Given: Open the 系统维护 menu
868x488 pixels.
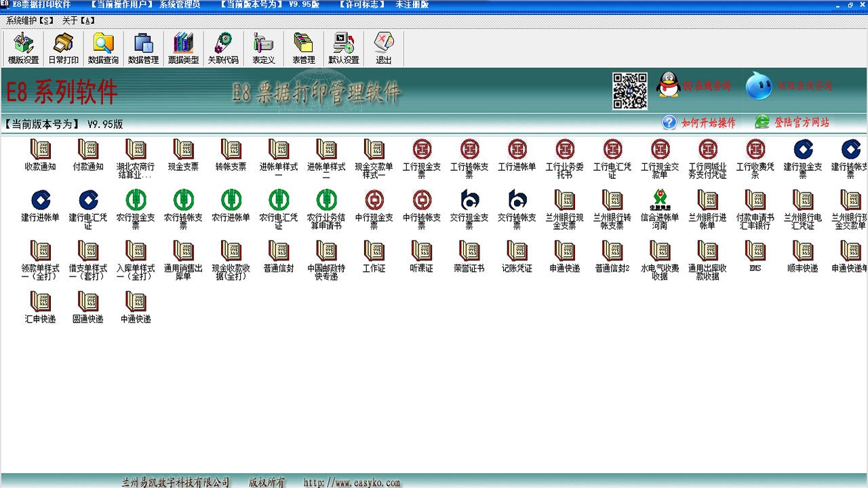Looking at the screenshot, I should pyautogui.click(x=30, y=20).
